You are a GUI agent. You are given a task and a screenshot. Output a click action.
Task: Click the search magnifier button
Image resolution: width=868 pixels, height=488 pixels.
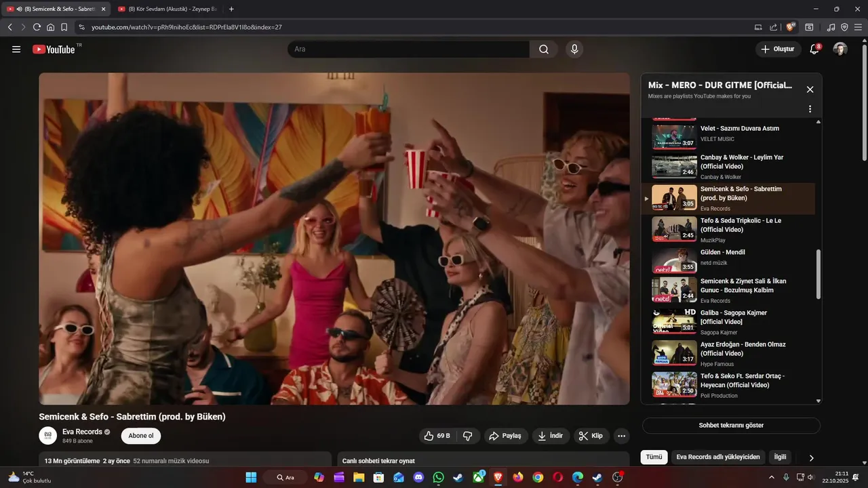pos(544,49)
